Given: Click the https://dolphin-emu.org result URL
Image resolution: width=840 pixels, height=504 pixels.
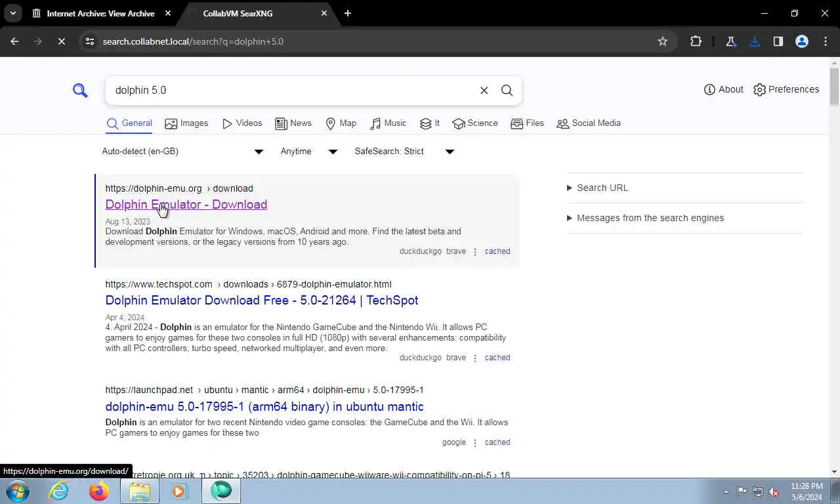Looking at the screenshot, I should click(x=179, y=188).
